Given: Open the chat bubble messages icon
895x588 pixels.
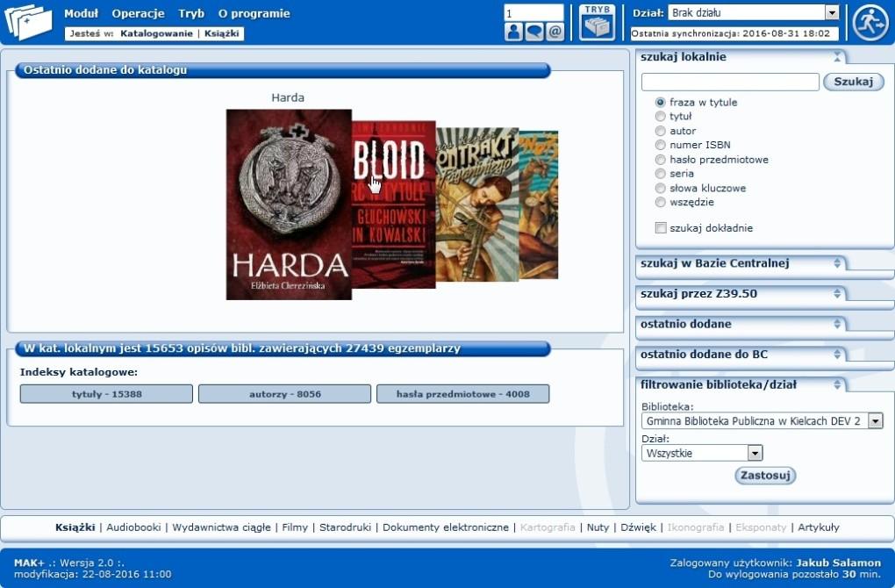Looking at the screenshot, I should [x=534, y=32].
